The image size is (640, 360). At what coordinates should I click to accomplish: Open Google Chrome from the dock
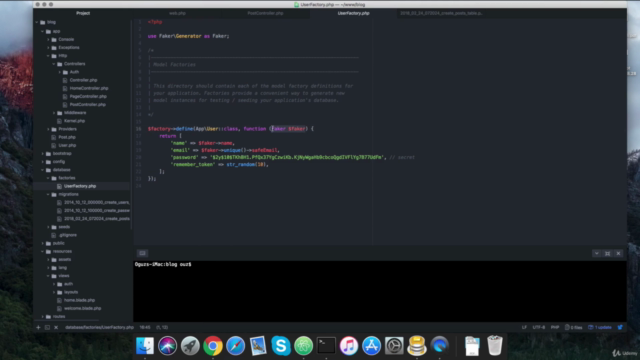click(213, 346)
